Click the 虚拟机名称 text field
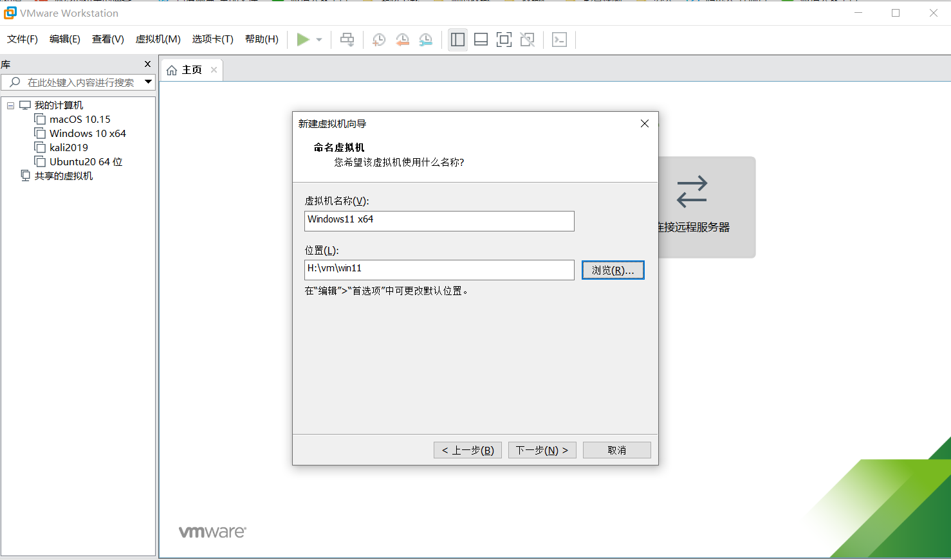The height and width of the screenshot is (560, 951). pyautogui.click(x=439, y=221)
